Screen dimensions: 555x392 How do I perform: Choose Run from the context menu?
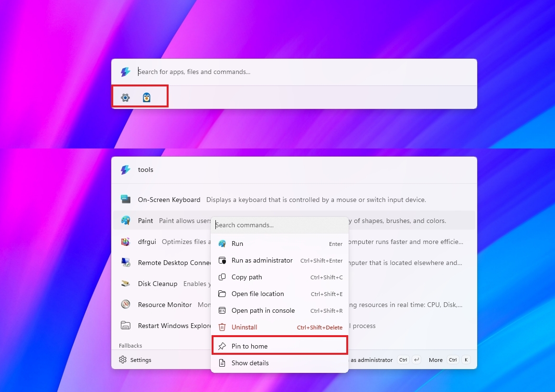279,244
